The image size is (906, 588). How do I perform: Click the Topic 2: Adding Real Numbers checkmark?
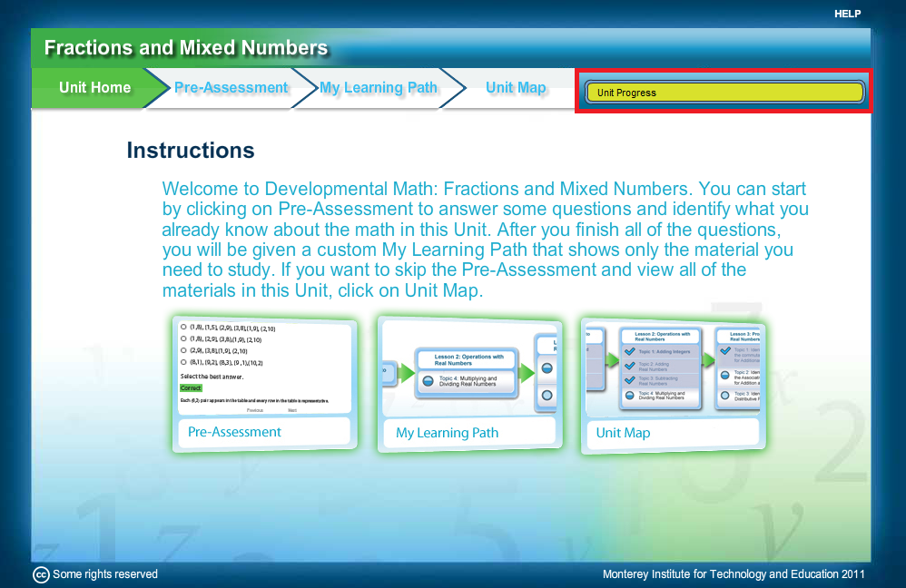pos(630,366)
